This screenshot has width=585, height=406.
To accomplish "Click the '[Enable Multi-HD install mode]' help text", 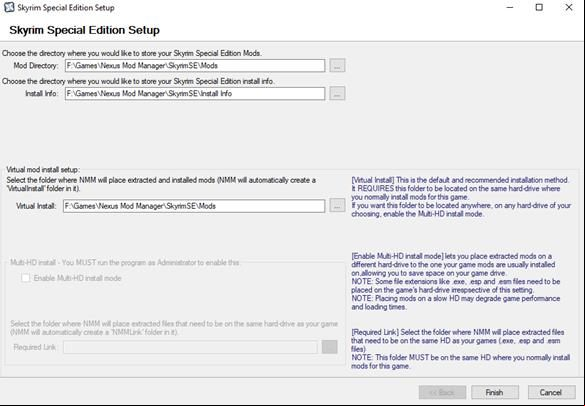I will tap(456, 282).
